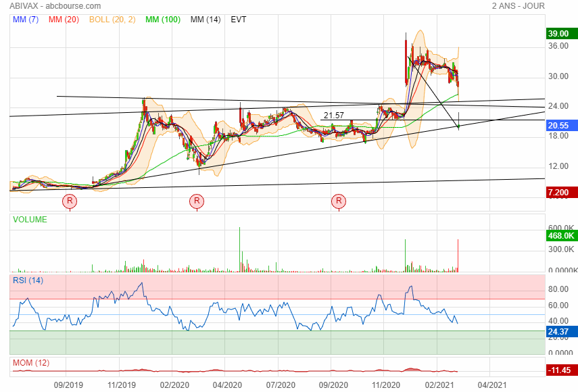
Task: Click the 04/2021 date label
Action: [x=491, y=385]
